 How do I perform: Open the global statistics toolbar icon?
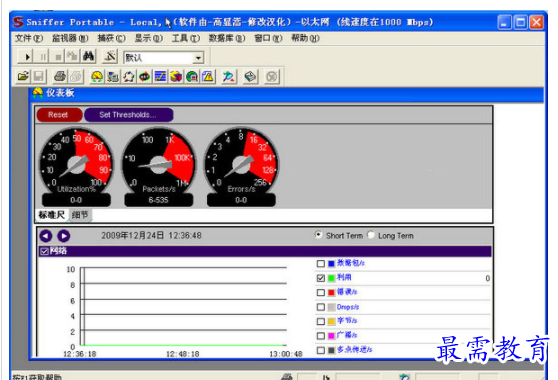[x=192, y=76]
